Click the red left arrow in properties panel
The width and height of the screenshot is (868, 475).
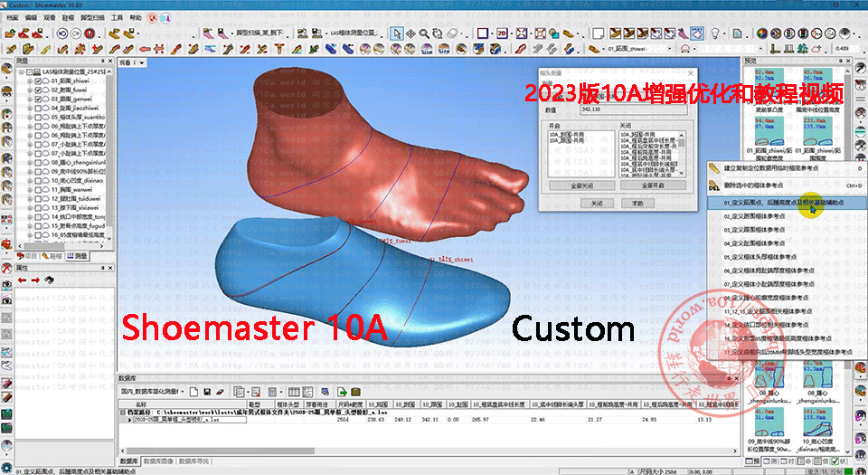coord(22,280)
